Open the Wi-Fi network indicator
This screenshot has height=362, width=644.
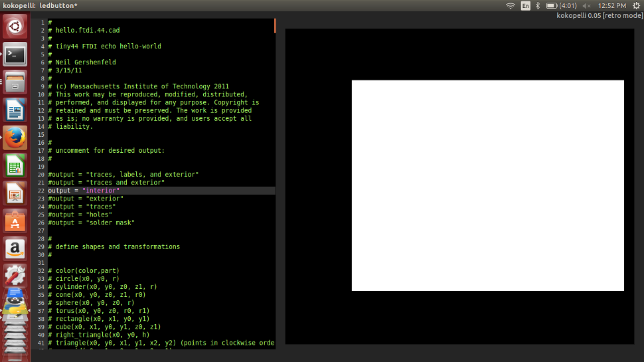(510, 6)
